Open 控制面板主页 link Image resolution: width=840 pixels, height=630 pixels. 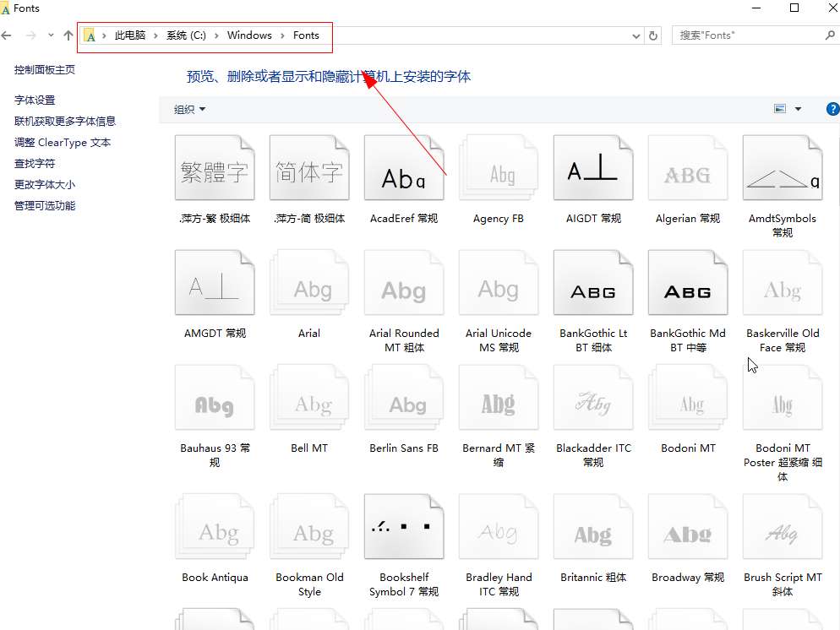(45, 69)
